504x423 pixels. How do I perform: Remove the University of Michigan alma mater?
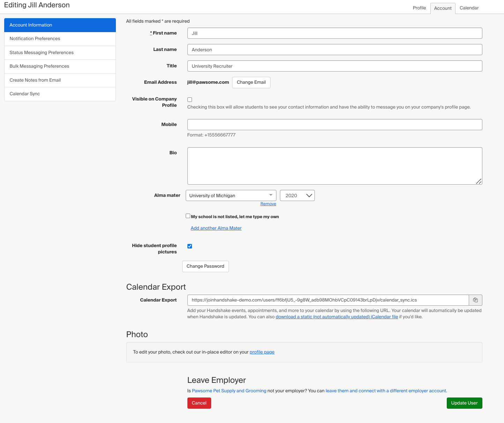pyautogui.click(x=268, y=204)
